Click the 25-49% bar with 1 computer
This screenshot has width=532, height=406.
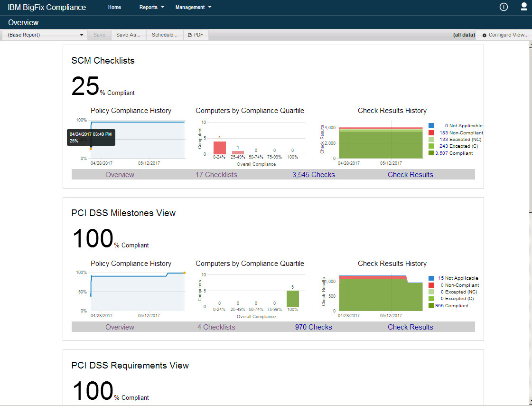238,152
